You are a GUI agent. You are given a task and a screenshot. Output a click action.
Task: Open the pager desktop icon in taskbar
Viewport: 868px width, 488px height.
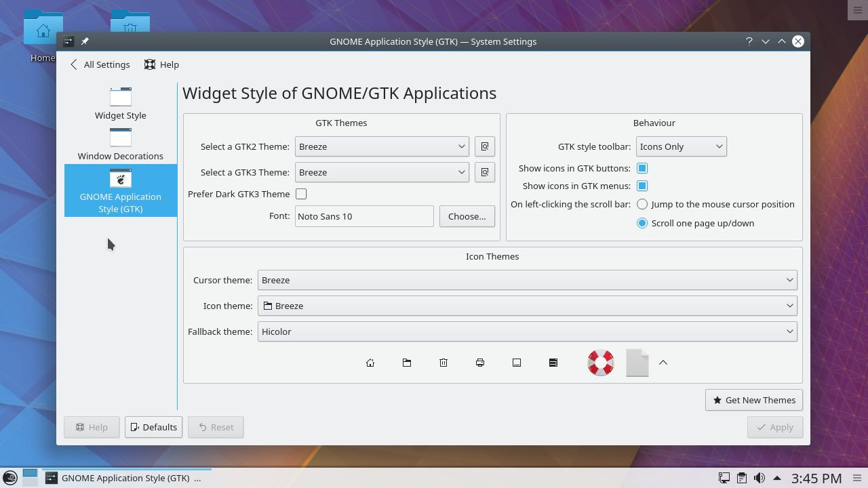click(30, 478)
